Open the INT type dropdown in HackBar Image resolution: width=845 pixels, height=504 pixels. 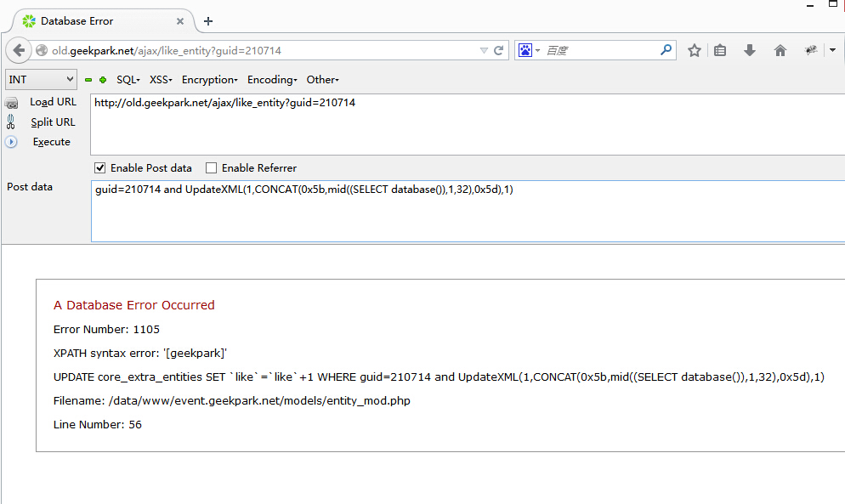41,79
